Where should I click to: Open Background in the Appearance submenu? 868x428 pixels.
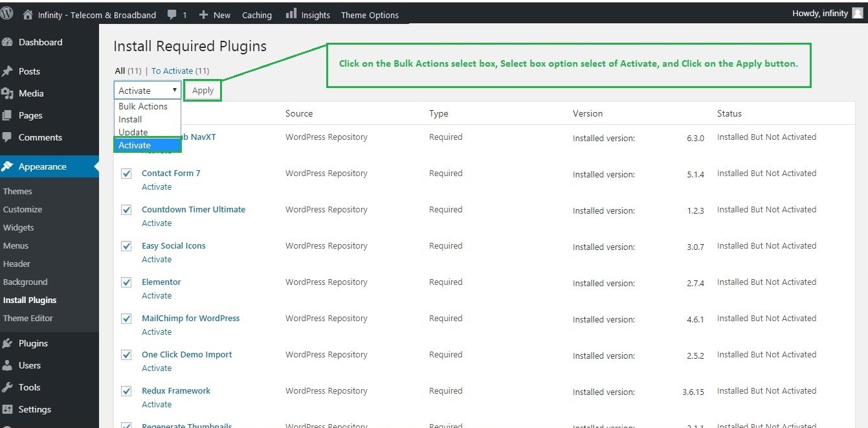(x=25, y=282)
